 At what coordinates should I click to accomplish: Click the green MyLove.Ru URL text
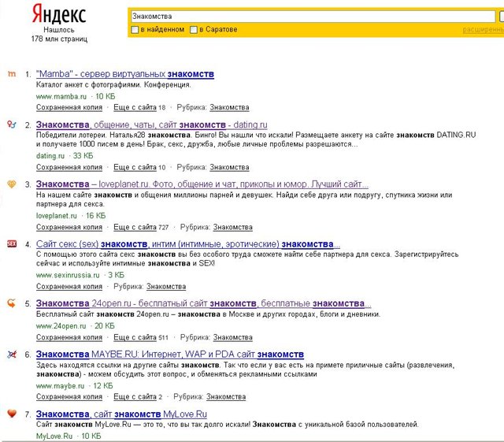pyautogui.click(x=54, y=436)
